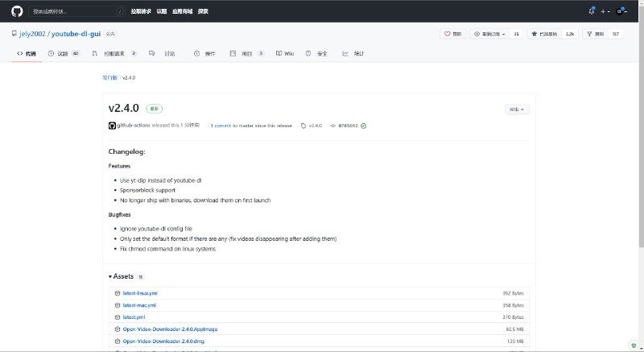Click the package icon beside latest-mac.yml
This screenshot has height=352, width=644.
(x=118, y=305)
